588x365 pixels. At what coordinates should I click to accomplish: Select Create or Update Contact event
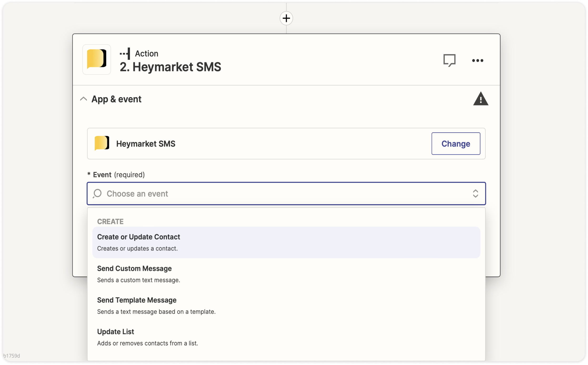coord(286,242)
